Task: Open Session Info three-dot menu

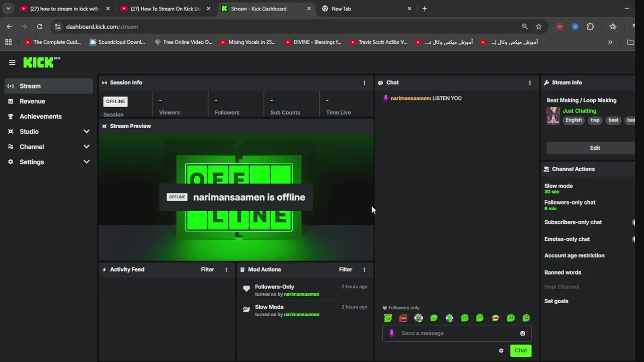Action: pos(364,82)
